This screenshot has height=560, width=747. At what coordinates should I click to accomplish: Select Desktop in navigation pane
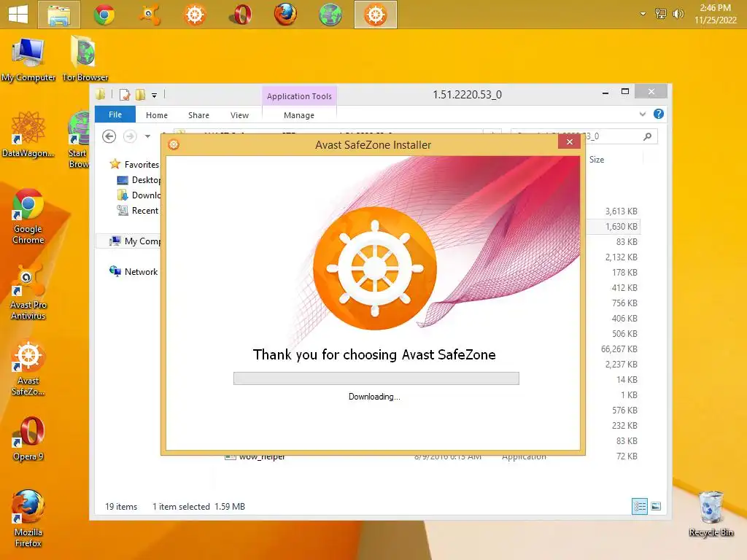pos(139,180)
